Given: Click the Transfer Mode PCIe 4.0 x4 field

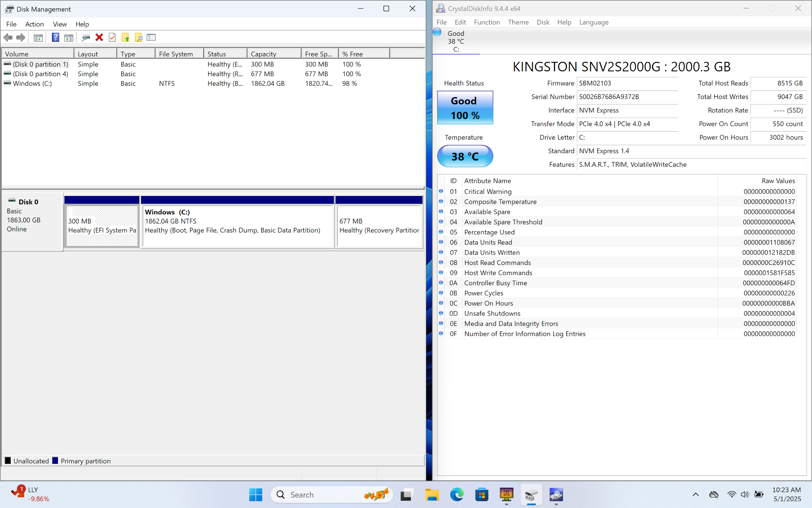Looking at the screenshot, I should (627, 124).
